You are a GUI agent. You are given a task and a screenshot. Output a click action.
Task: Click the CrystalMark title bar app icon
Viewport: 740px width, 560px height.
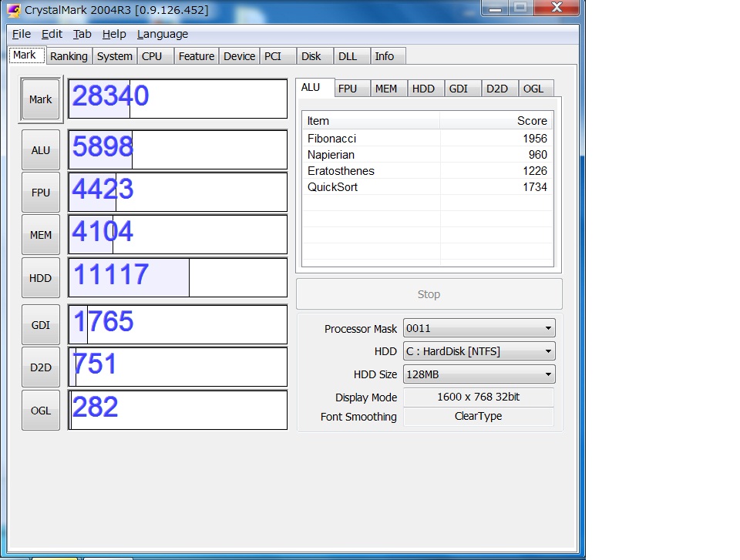click(14, 10)
